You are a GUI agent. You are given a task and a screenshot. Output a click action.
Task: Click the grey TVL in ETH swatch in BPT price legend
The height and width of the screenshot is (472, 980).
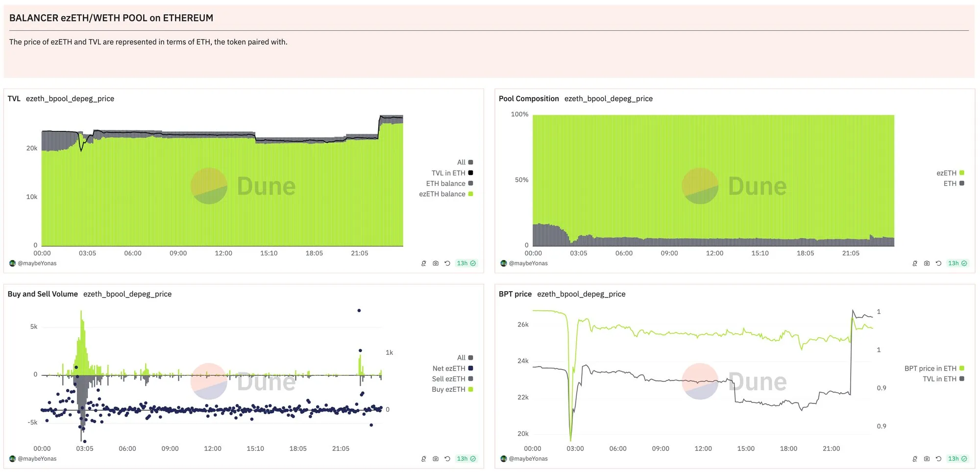[x=962, y=379]
